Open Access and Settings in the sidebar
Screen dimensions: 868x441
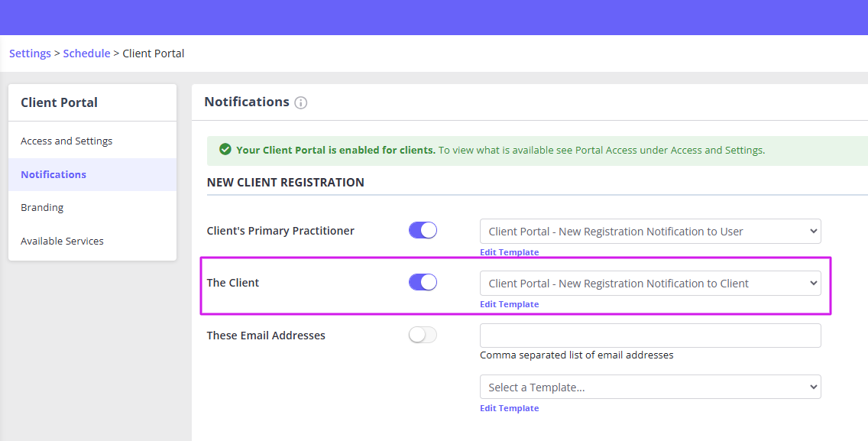pos(66,141)
